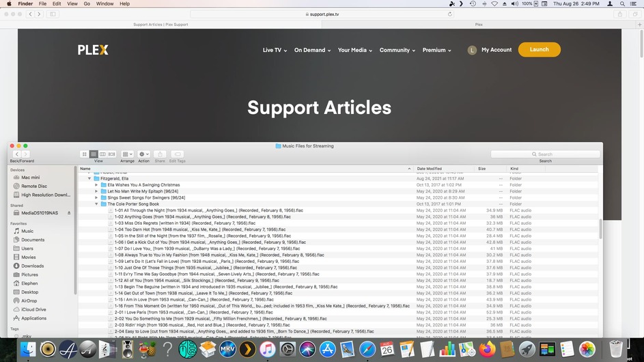The height and width of the screenshot is (362, 644).
Task: Open a new Safari tab with plus
Action: (x=639, y=24)
